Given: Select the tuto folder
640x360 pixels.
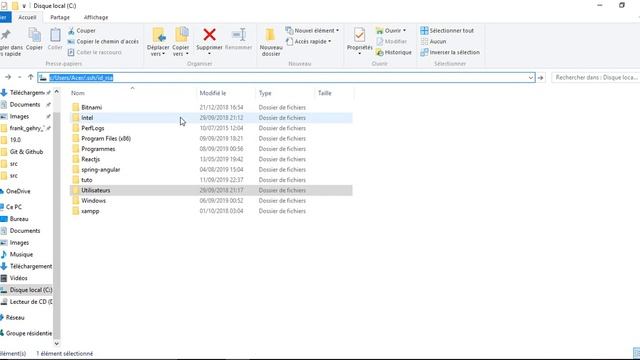Looking at the screenshot, I should click(x=211, y=180).
